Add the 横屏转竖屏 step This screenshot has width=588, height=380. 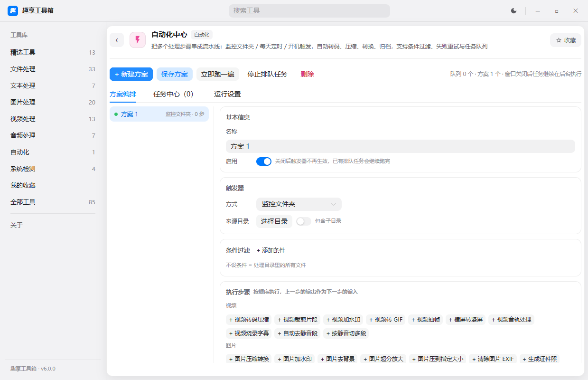(466, 320)
